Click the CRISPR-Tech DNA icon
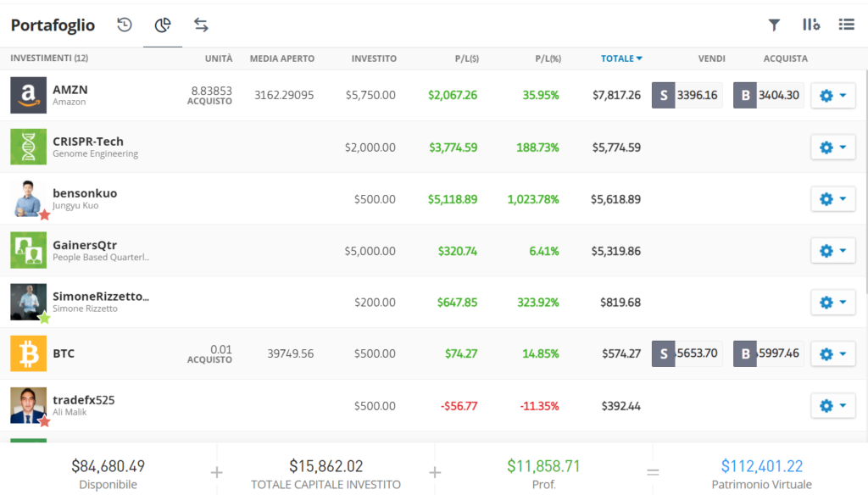The height and width of the screenshot is (495, 868). 28,147
